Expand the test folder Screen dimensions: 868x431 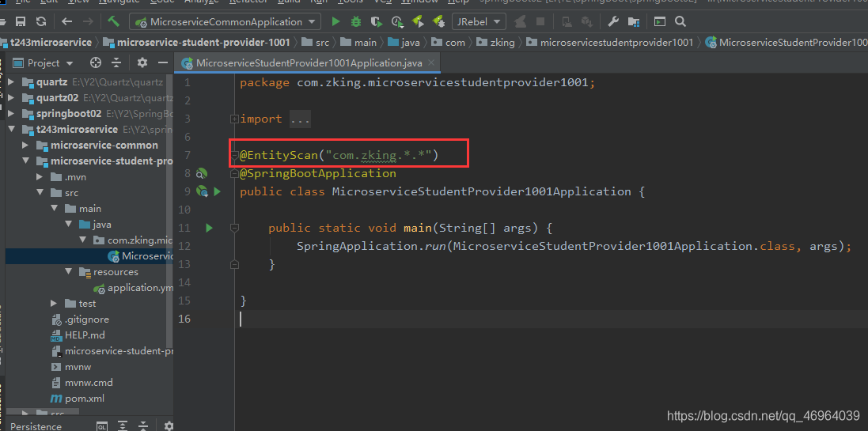[55, 303]
